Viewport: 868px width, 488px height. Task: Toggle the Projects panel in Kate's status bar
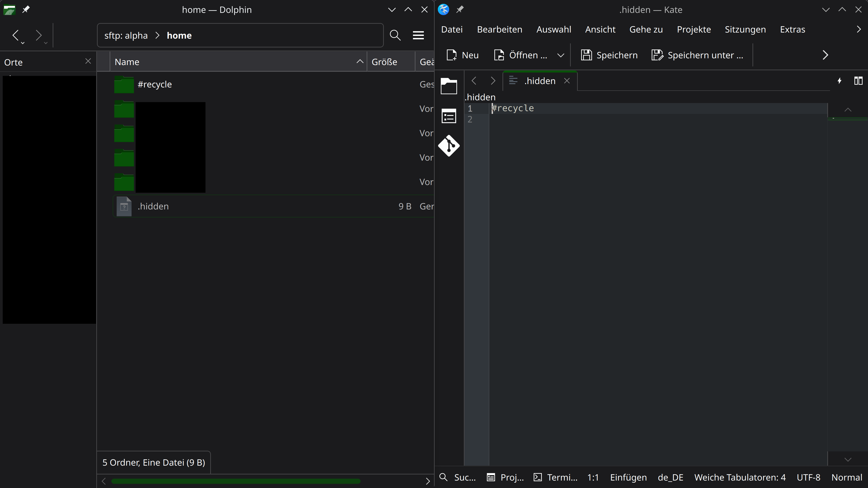click(505, 477)
